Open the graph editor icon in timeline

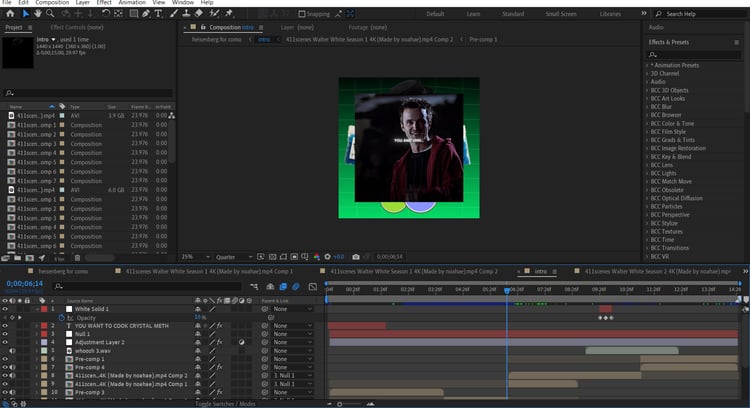click(x=313, y=287)
